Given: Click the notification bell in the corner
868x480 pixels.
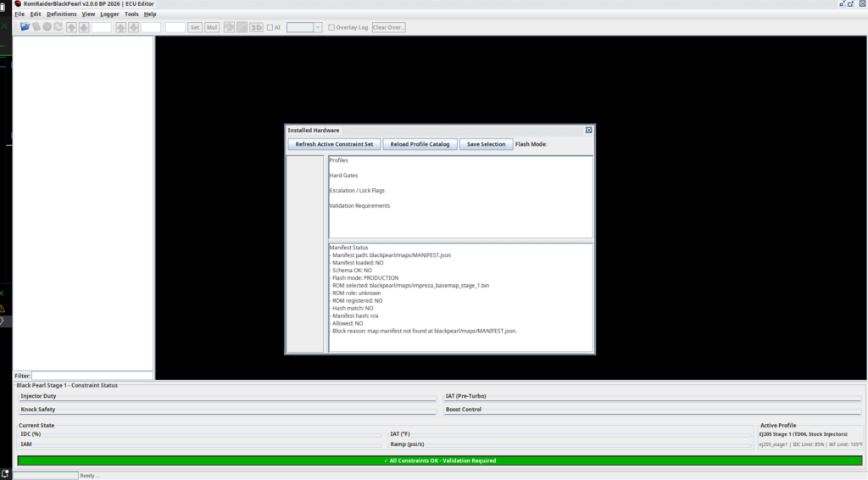Looking at the screenshot, I should coord(5,473).
